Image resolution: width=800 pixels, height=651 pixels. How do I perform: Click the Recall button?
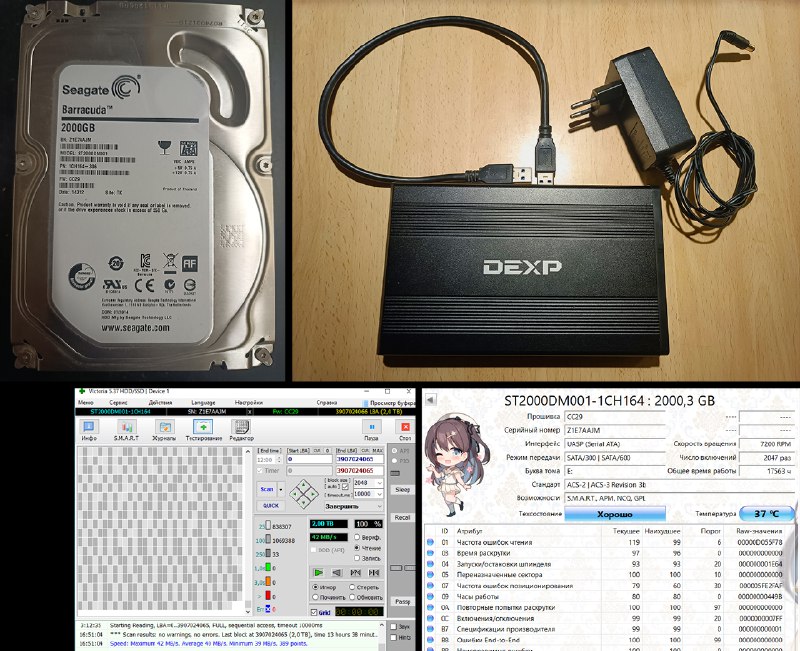(x=402, y=517)
